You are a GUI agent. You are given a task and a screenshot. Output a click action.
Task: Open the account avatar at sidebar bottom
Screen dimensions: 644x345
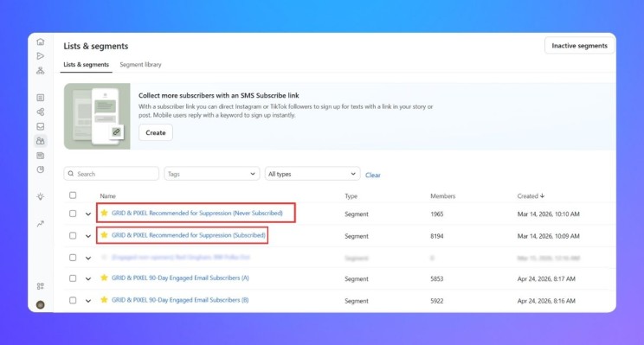click(x=40, y=304)
